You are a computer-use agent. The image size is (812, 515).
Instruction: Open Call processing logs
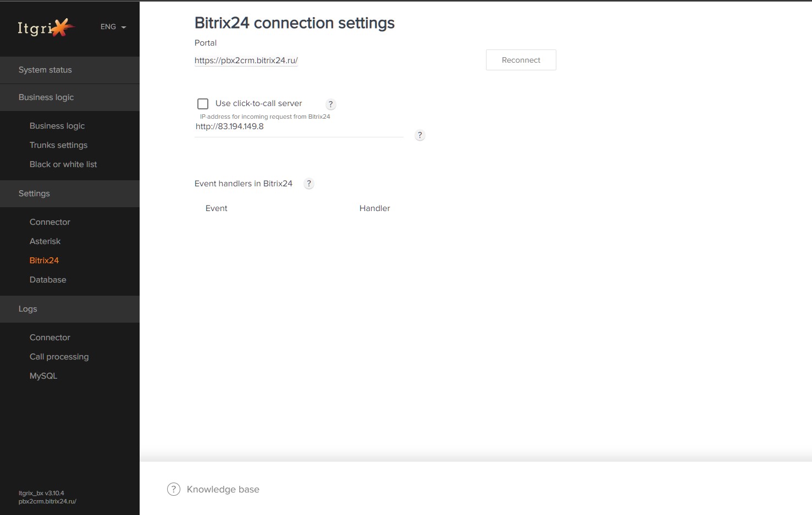[59, 357]
